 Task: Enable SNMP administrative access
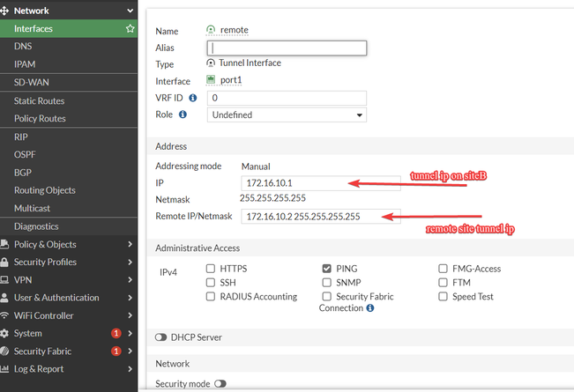click(x=326, y=283)
